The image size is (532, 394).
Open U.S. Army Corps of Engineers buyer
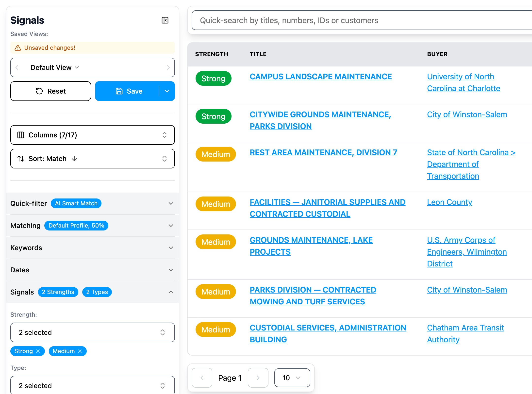(467, 252)
